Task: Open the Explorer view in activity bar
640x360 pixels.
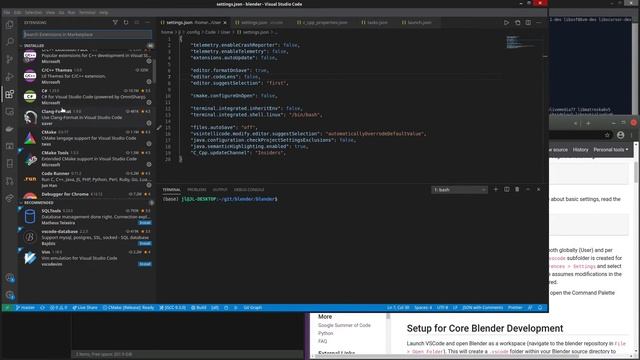Action: point(9,24)
